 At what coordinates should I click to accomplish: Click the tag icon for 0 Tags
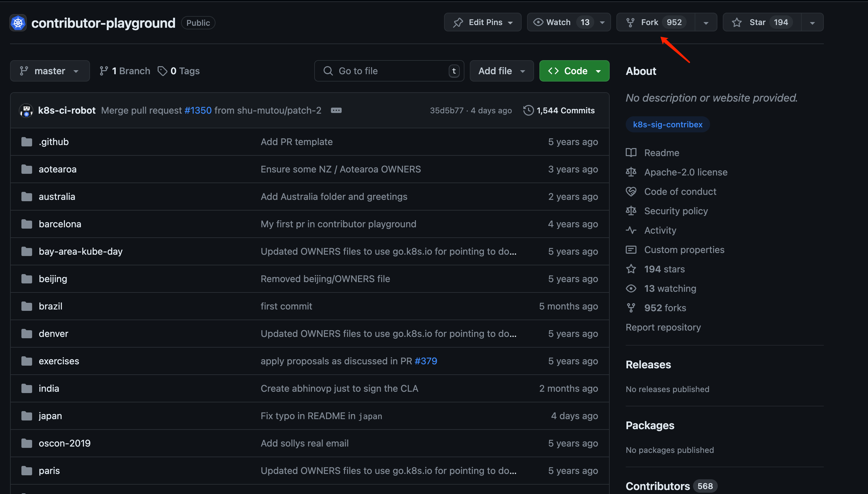(162, 71)
